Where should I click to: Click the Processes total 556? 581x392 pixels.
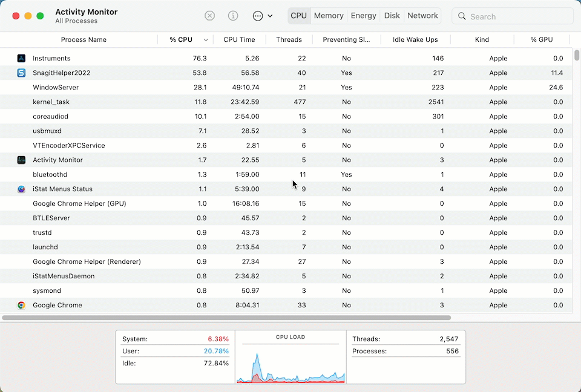point(453,351)
